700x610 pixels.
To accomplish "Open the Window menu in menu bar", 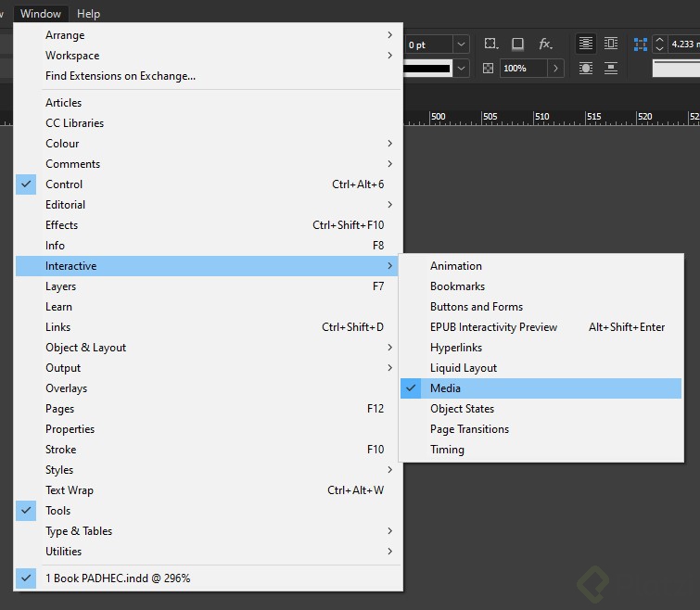I will [41, 14].
